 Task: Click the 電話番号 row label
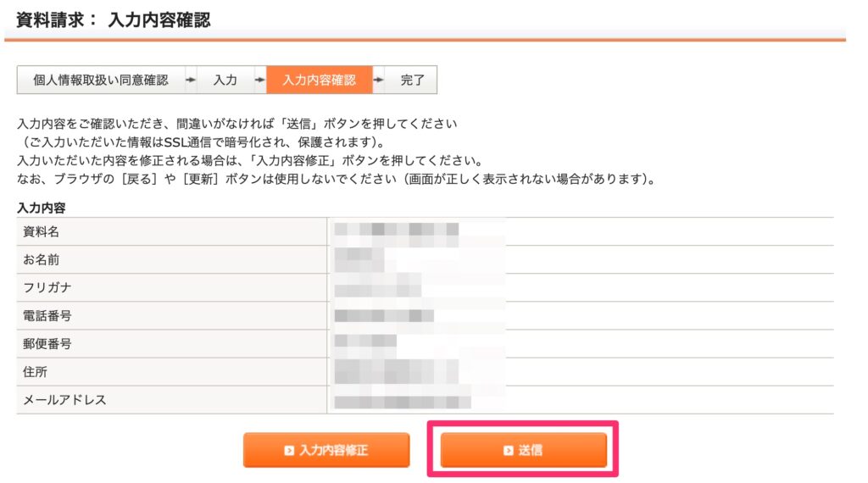point(47,316)
